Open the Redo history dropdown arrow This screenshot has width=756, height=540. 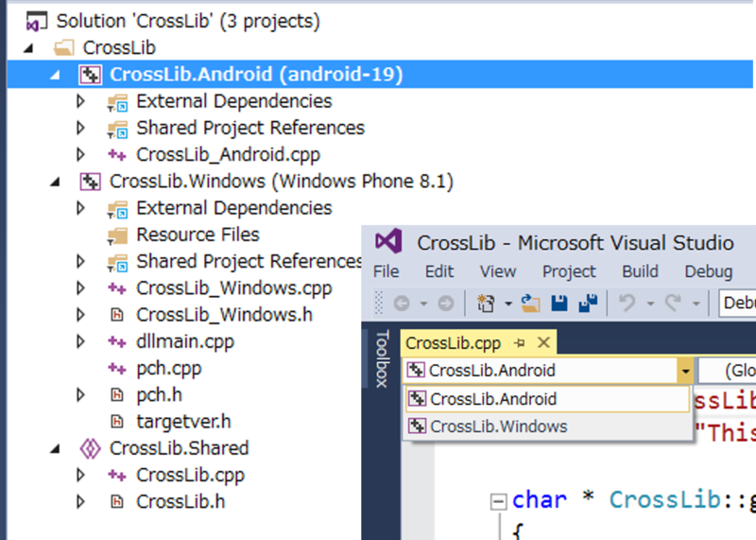(x=696, y=304)
